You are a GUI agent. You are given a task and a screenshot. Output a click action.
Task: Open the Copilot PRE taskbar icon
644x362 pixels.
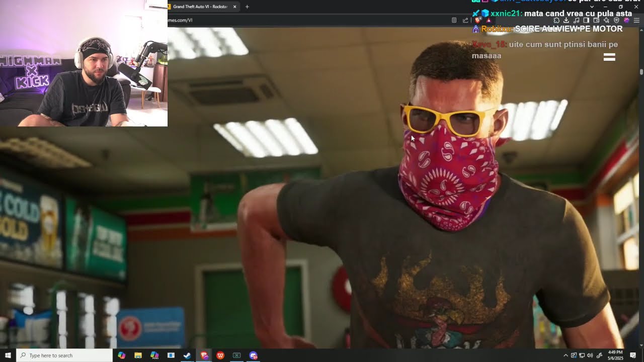click(x=154, y=355)
